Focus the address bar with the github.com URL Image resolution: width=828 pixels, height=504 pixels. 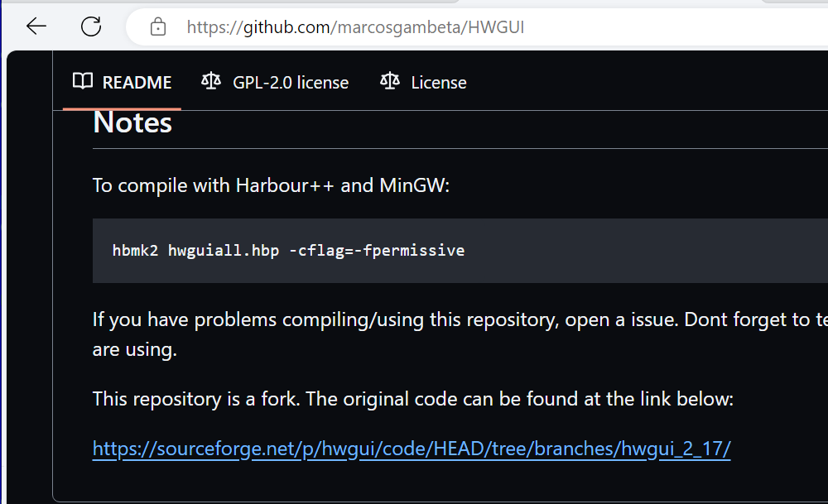click(356, 27)
